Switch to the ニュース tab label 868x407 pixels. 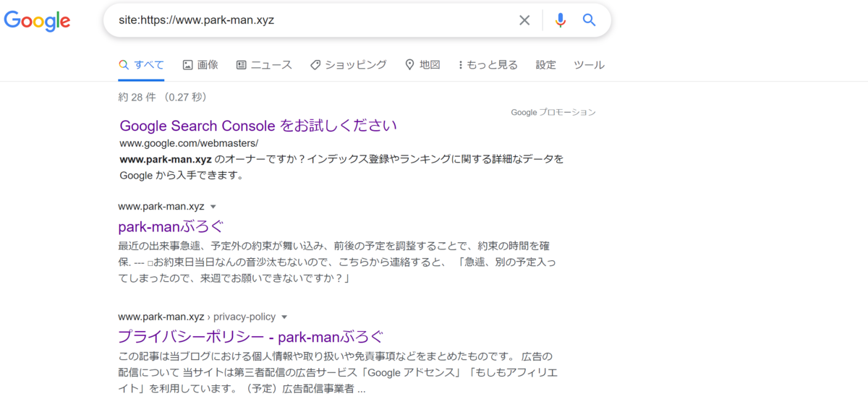point(271,65)
